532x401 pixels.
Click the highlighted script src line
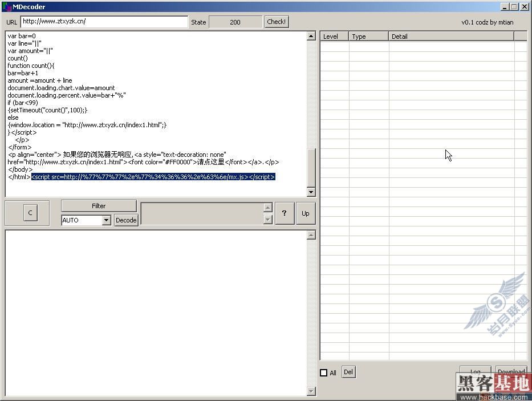tap(153, 177)
